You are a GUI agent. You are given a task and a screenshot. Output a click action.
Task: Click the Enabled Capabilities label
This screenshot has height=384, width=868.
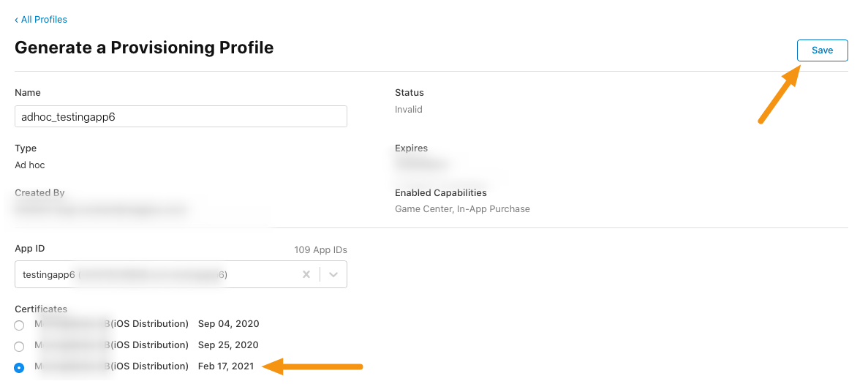click(x=441, y=193)
